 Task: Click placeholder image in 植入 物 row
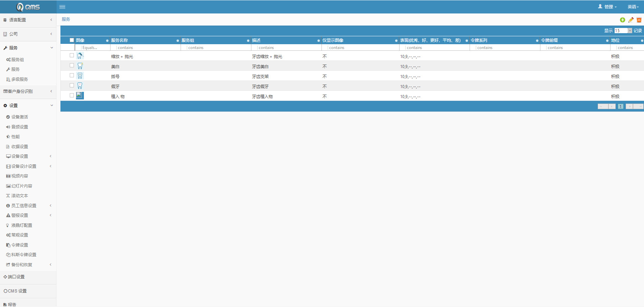coord(80,96)
